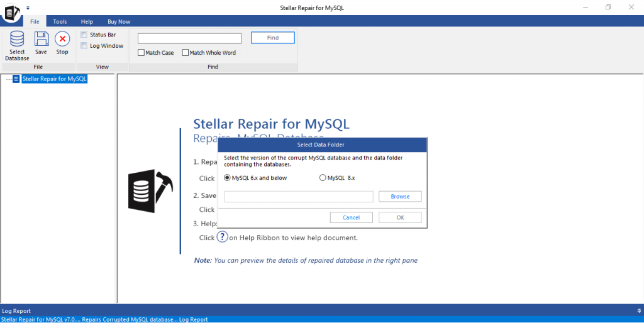Click the Log Report panel header
644x323 pixels.
coord(322,310)
